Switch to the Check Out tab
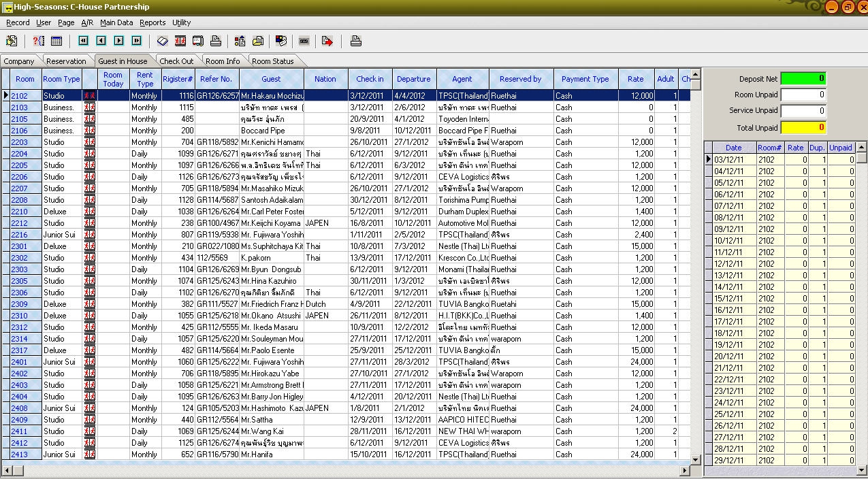 176,61
